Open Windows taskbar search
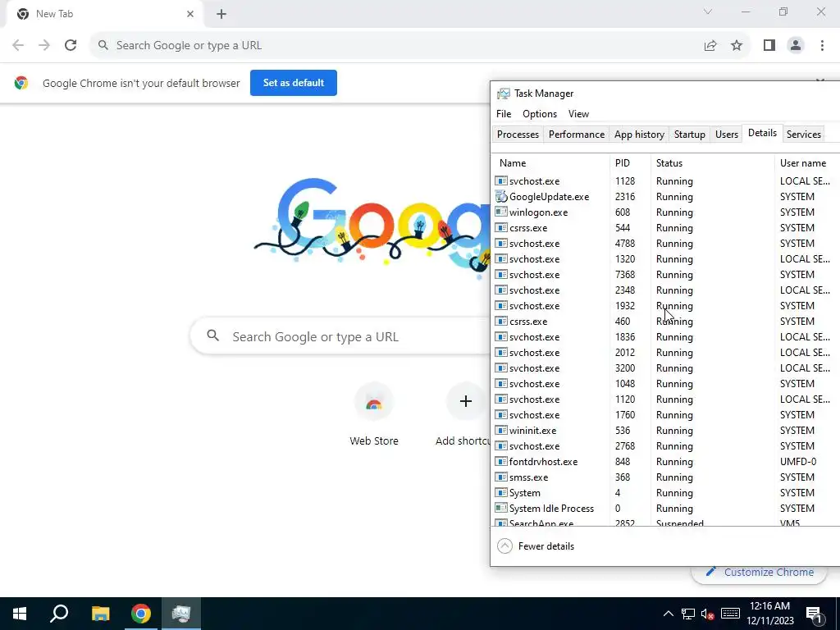 pyautogui.click(x=59, y=614)
